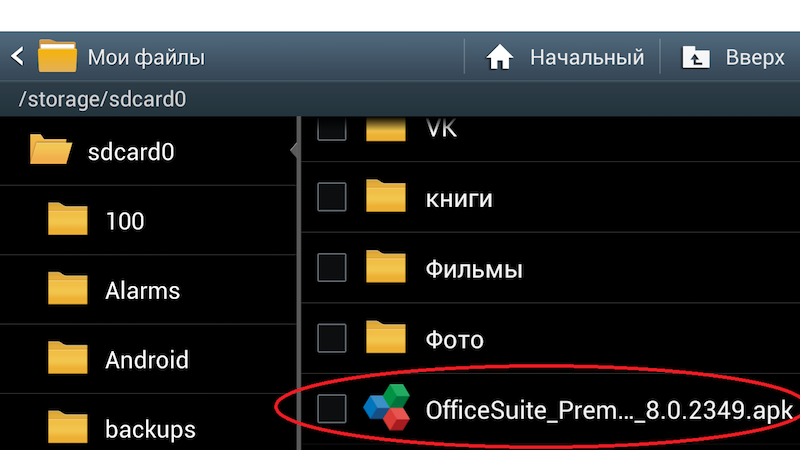Tick the OfficeSuite apk checkbox
This screenshot has width=800, height=450.
click(x=332, y=409)
